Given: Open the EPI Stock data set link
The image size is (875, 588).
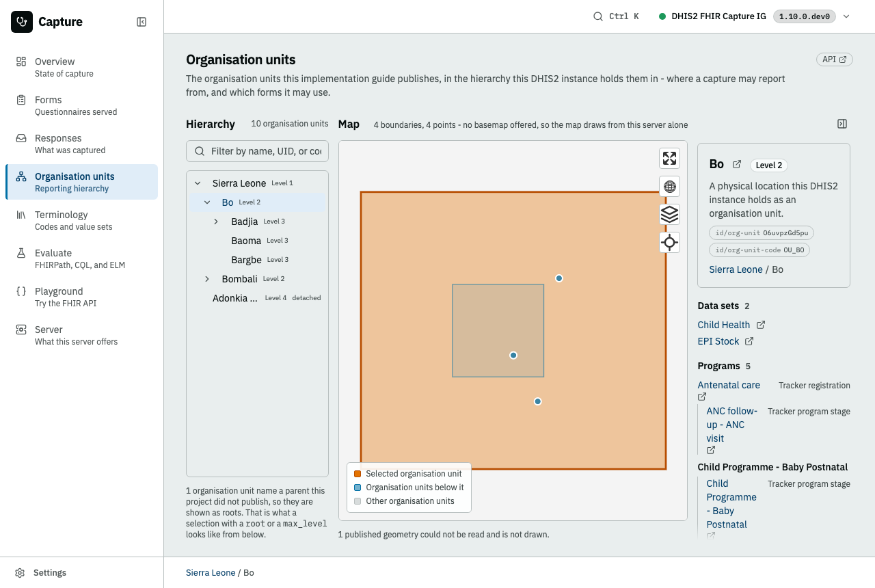Looking at the screenshot, I should tap(718, 341).
